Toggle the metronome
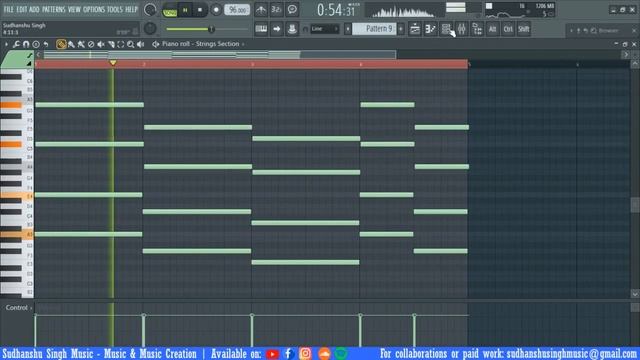The width and height of the screenshot is (640, 360). coord(261,9)
